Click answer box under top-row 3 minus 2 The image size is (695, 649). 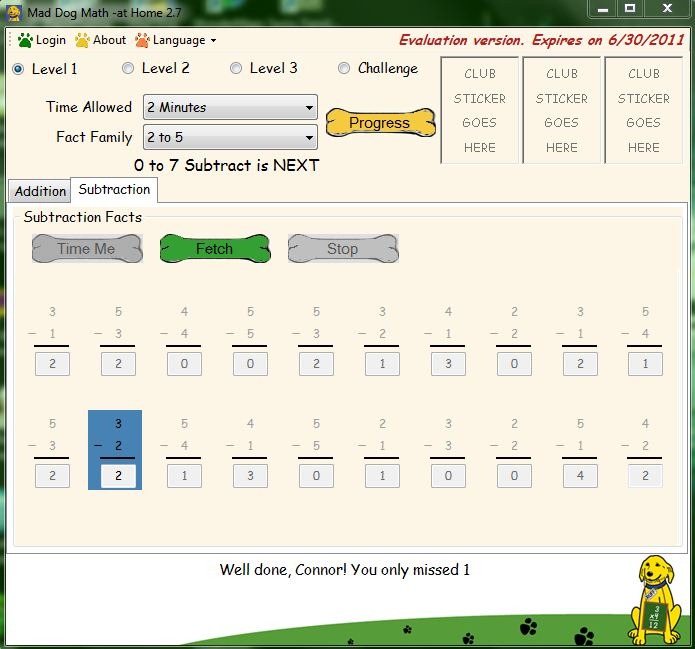tap(382, 364)
